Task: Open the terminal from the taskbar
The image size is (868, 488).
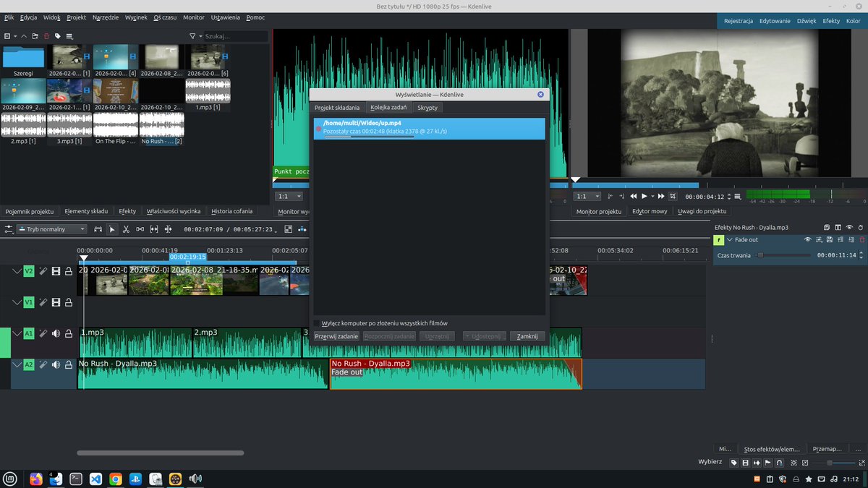Action: coord(76,479)
